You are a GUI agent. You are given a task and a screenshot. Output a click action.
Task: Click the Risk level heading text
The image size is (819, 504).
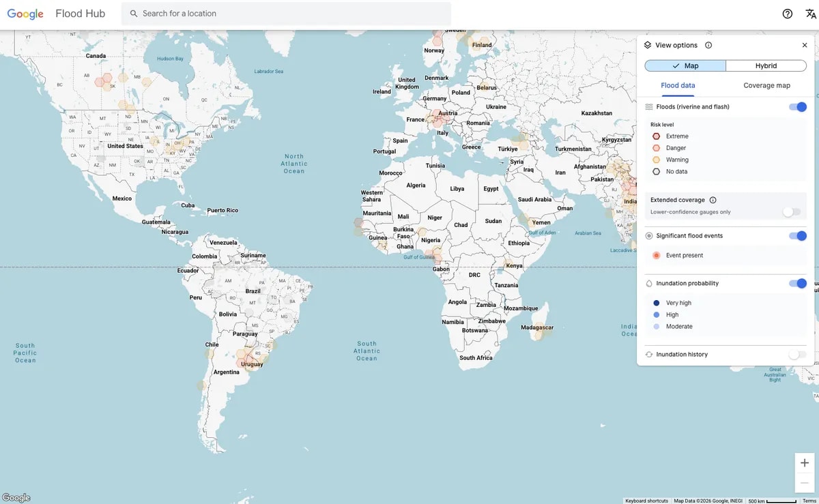click(x=662, y=125)
